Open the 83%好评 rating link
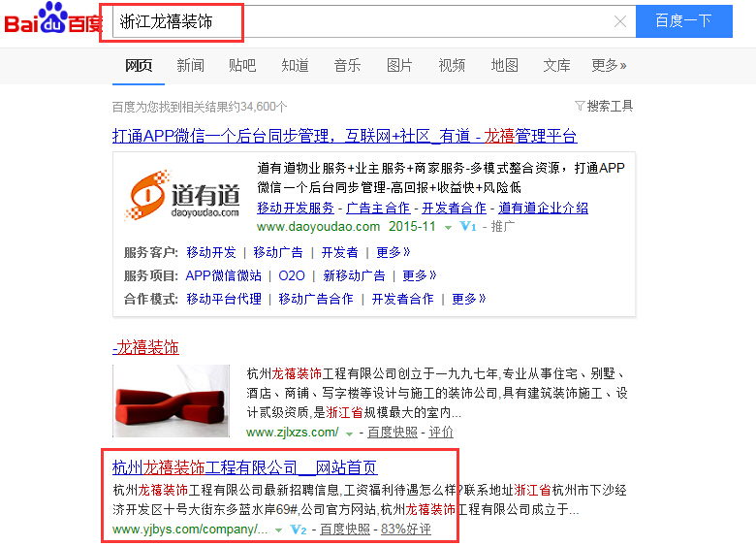756x546 pixels. [405, 530]
